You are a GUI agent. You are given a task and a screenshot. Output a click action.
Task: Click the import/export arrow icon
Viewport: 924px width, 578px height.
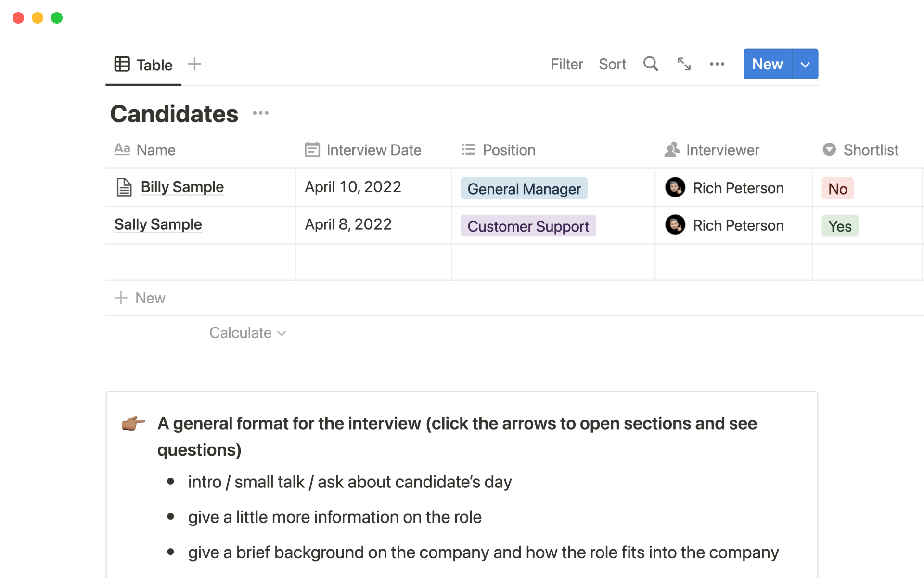tap(684, 64)
